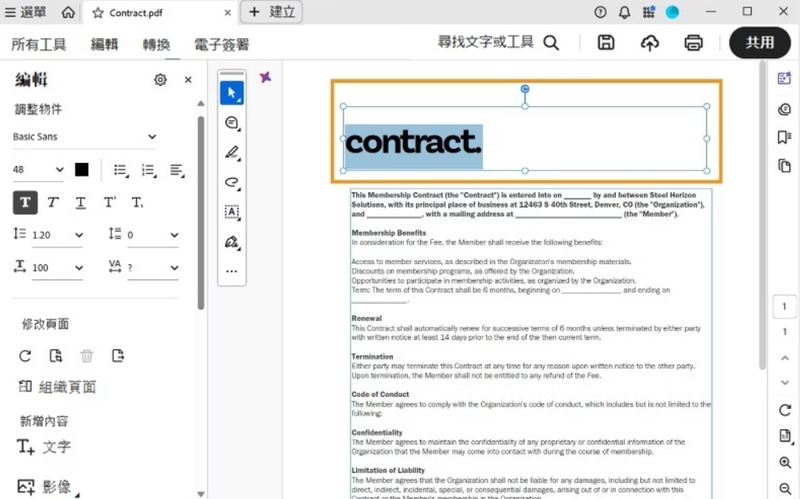Toggle underline text formatting
800x499 pixels.
click(81, 203)
